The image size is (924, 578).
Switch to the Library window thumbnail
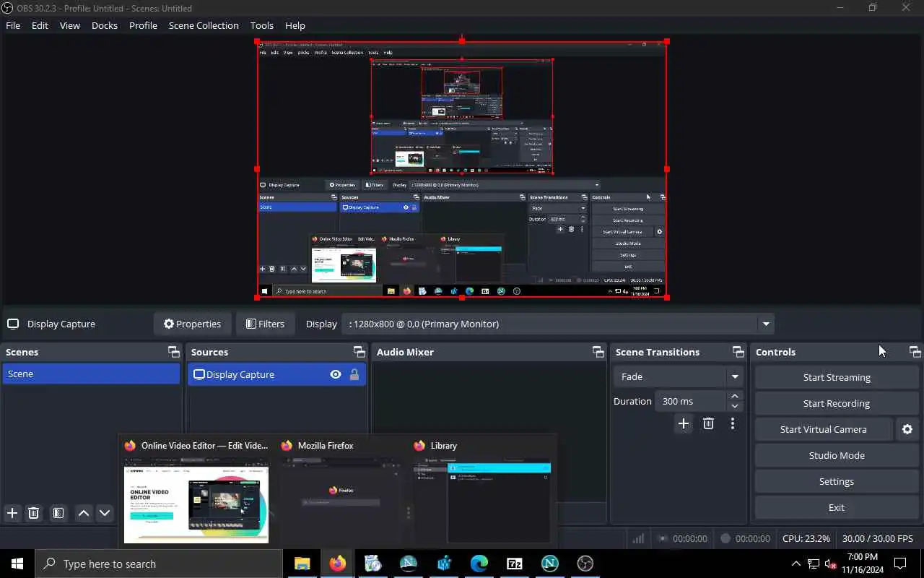pos(481,492)
